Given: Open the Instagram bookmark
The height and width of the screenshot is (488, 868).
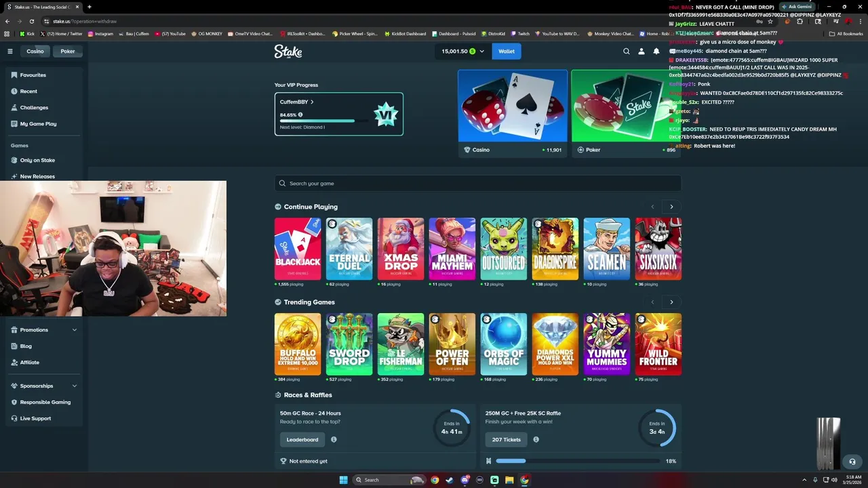Looking at the screenshot, I should coord(100,33).
